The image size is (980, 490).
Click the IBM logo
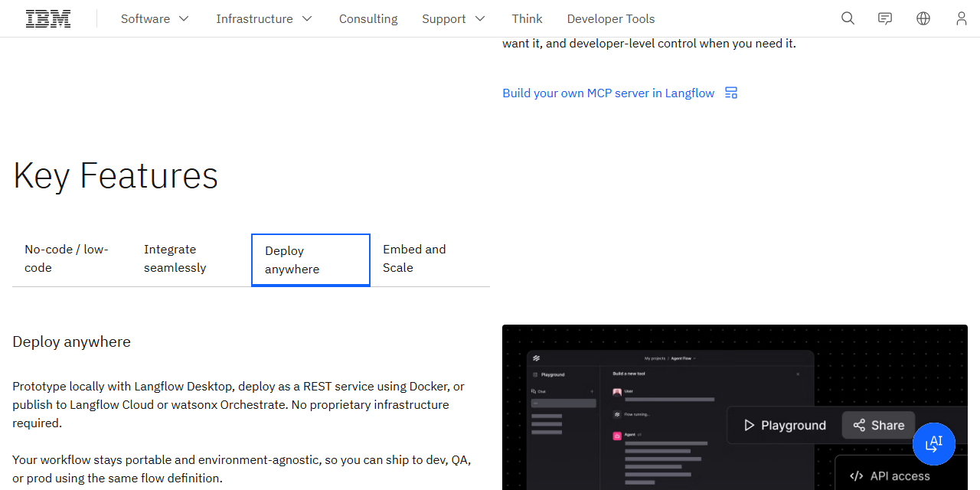click(x=48, y=18)
